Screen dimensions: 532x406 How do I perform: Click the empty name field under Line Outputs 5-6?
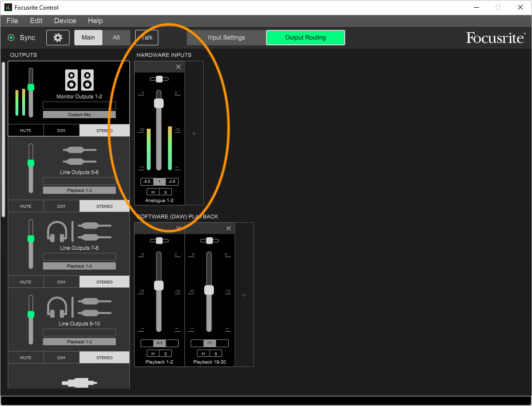[x=79, y=181]
